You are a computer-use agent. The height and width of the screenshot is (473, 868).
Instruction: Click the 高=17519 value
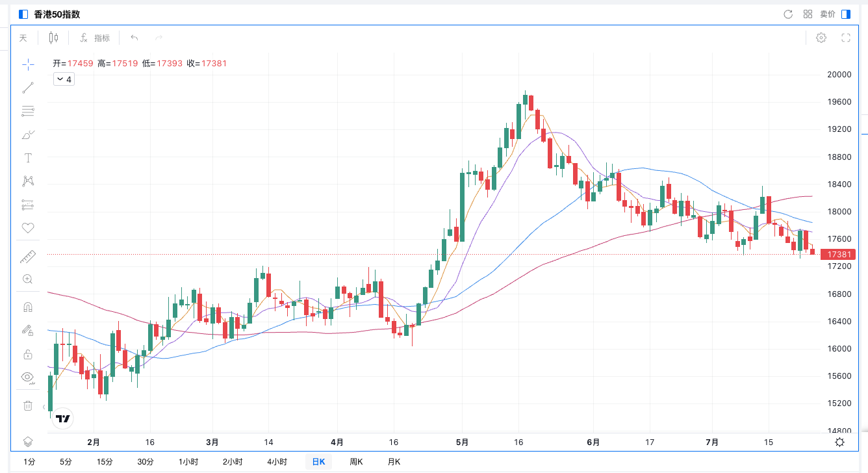point(118,63)
